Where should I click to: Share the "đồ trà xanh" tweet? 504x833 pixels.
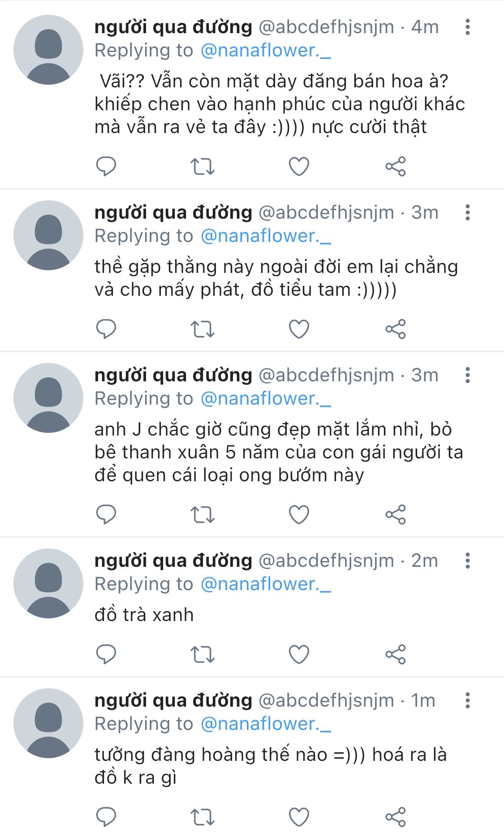(395, 654)
